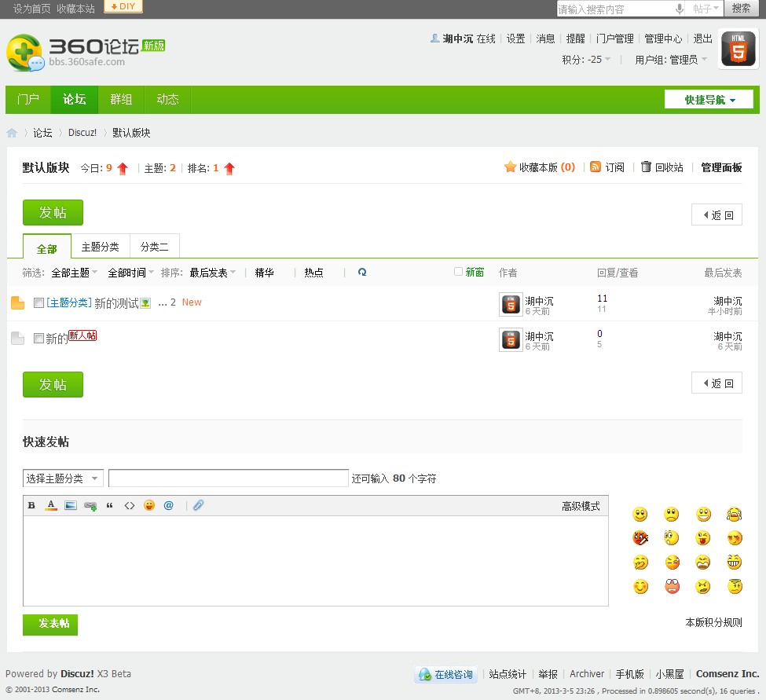Click the 退出 logout link
The width and height of the screenshot is (766, 700).
pos(702,38)
